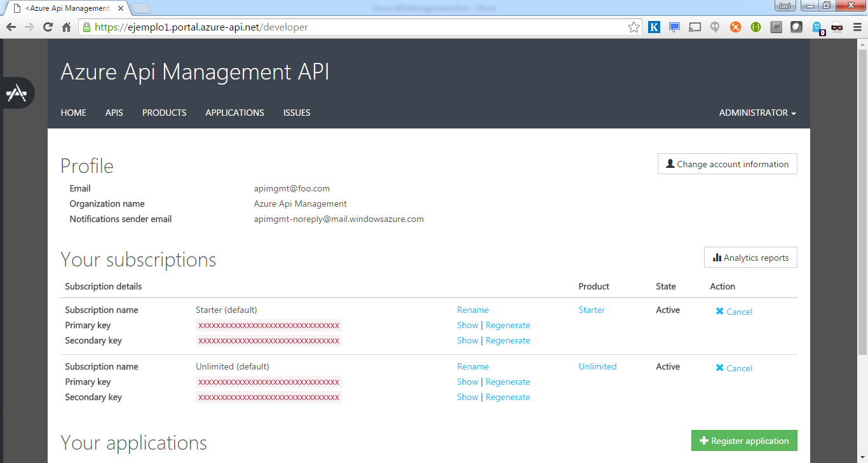Click the green curly-braces extension icon

756,27
